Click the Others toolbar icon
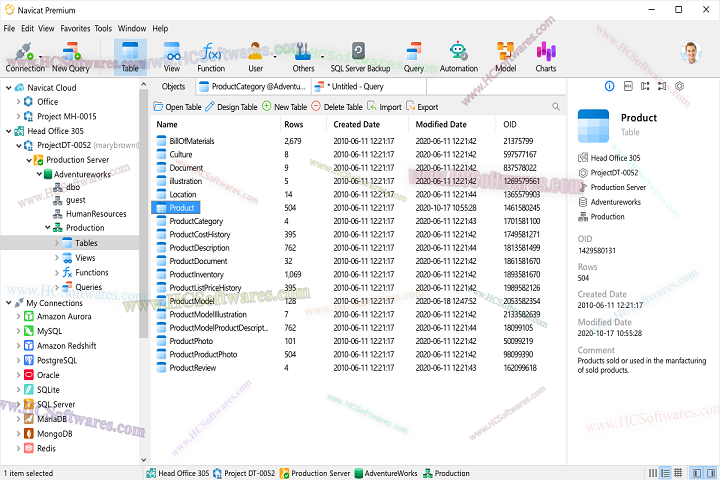720x480 pixels. tap(303, 57)
